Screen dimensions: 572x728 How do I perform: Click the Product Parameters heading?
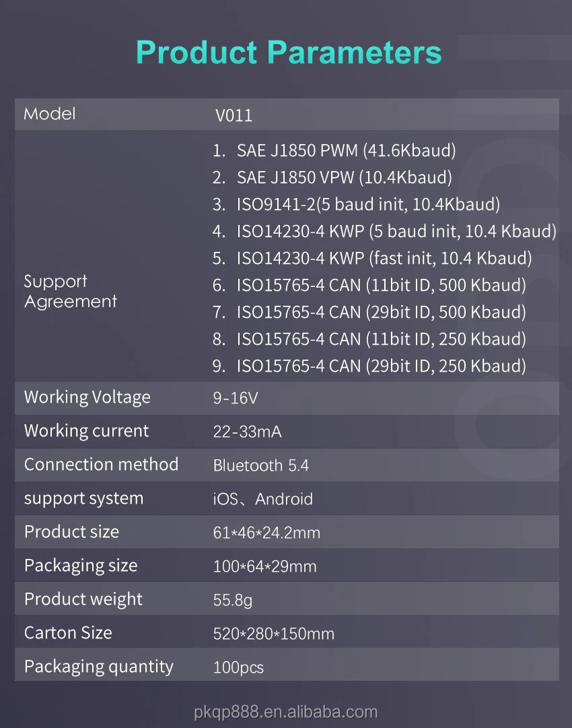(289, 53)
